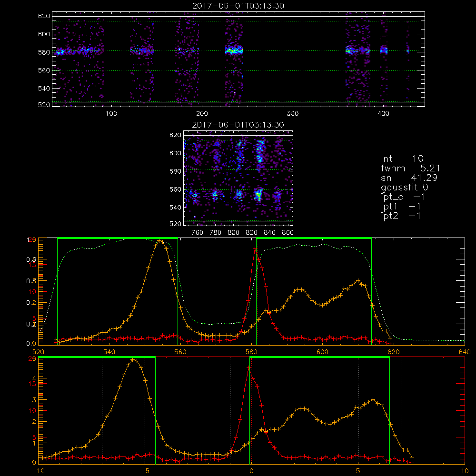The height and width of the screenshot is (476, 476).
Task: Select the 'sn 41.29' readout line
Action: click(x=409, y=178)
